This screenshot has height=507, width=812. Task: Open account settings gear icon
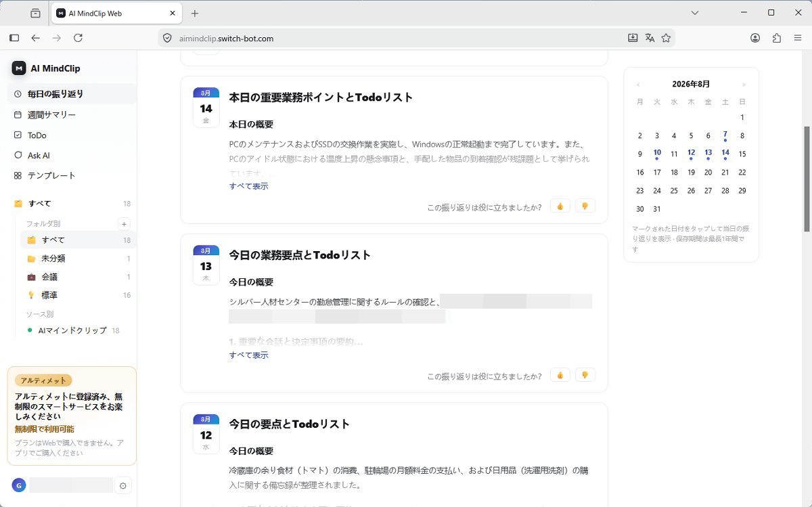[x=122, y=485]
